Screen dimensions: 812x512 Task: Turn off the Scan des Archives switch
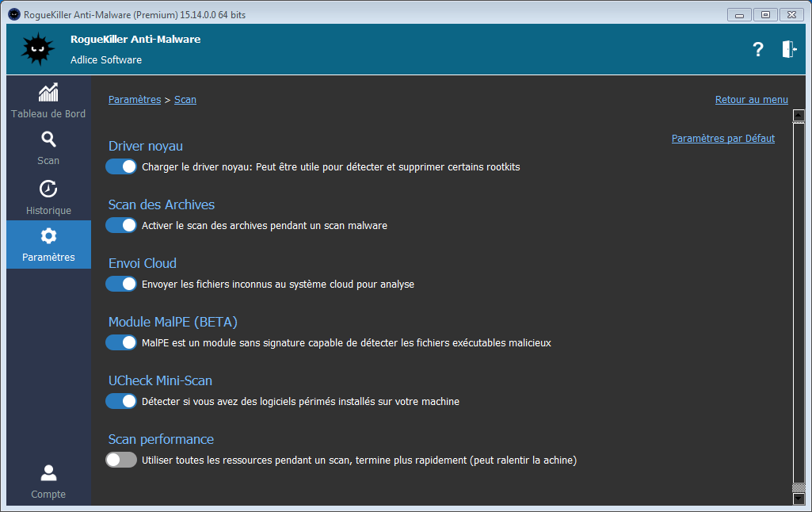(121, 225)
